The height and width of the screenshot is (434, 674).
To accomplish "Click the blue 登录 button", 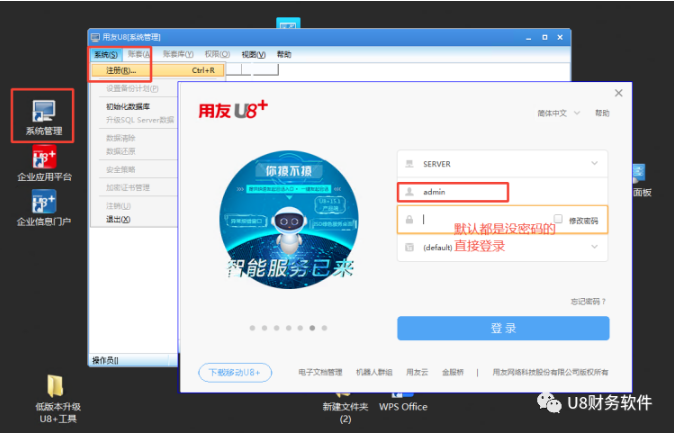I will 503,328.
